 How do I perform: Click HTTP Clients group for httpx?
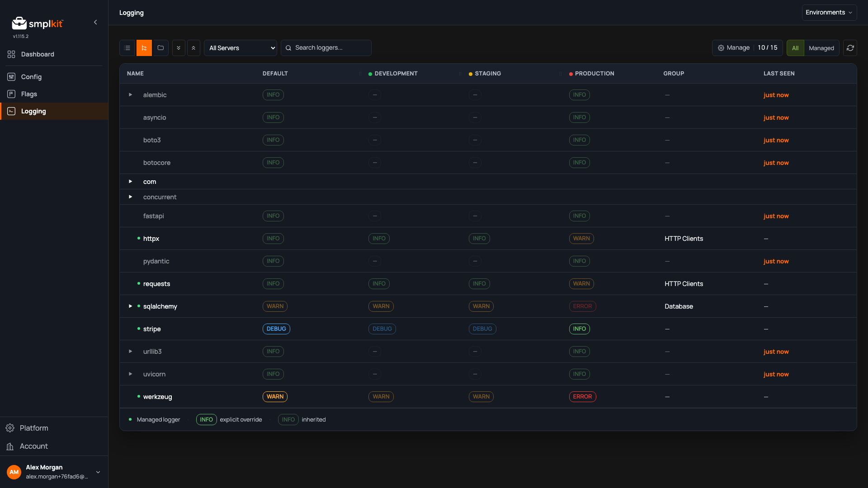684,239
